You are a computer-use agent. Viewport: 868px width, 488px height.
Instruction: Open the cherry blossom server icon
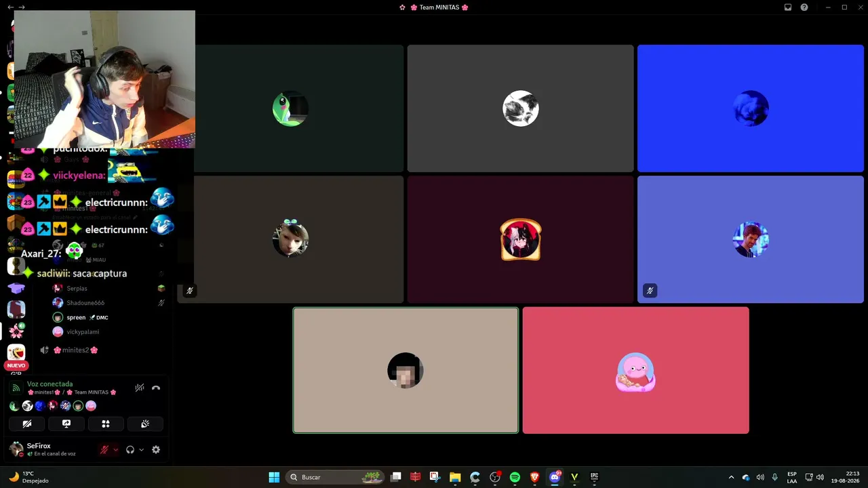(x=16, y=331)
